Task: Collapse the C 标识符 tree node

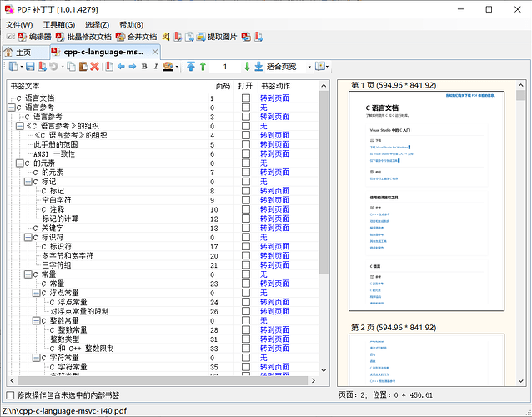Action: tap(28, 238)
